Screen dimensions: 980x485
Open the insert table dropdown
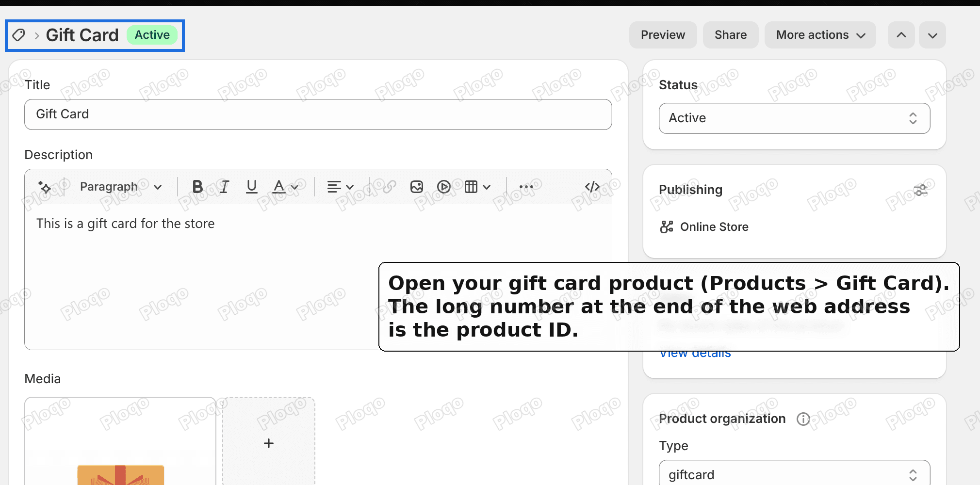477,187
